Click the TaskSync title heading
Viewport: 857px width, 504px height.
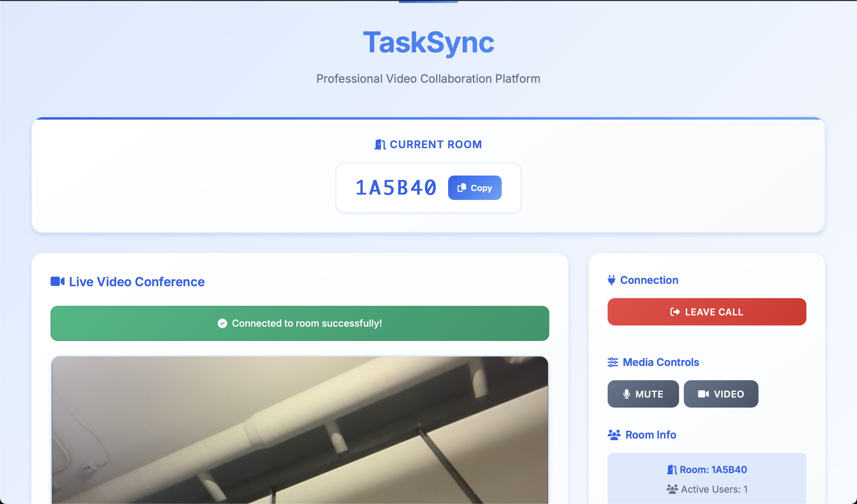click(x=428, y=43)
